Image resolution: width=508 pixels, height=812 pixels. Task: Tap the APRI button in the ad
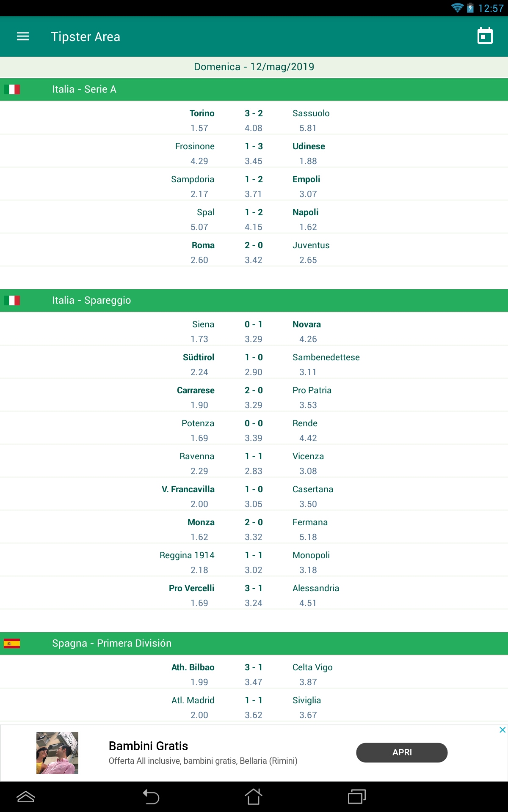click(402, 752)
